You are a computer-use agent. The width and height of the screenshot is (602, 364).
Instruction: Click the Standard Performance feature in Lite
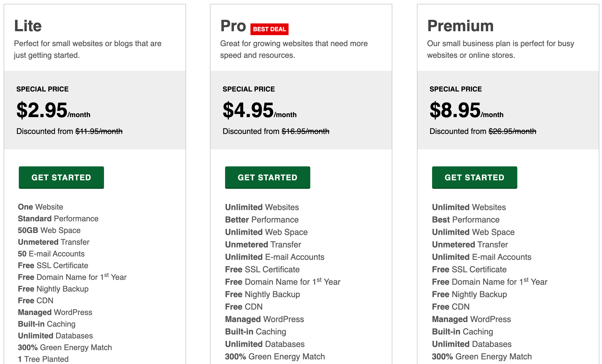58,219
